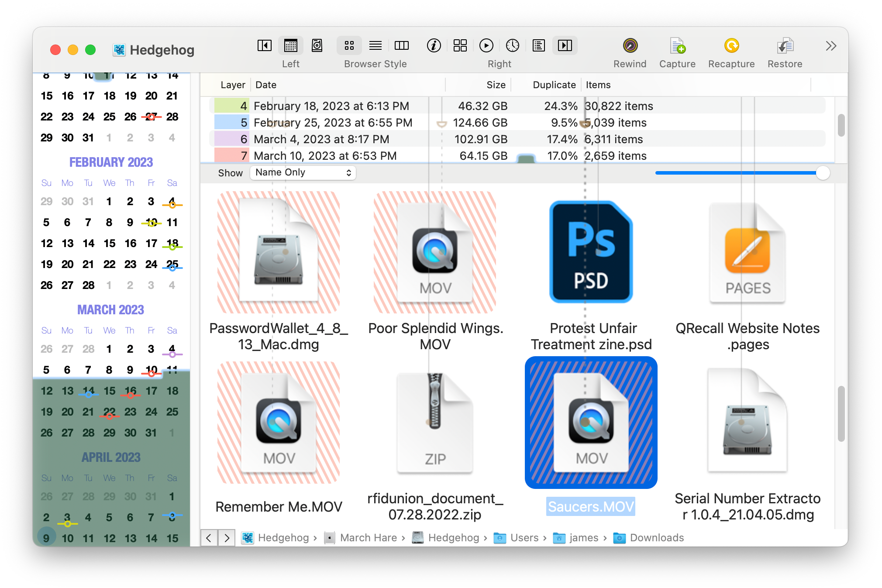
Task: Drag the blue progress slider to left
Action: click(819, 172)
